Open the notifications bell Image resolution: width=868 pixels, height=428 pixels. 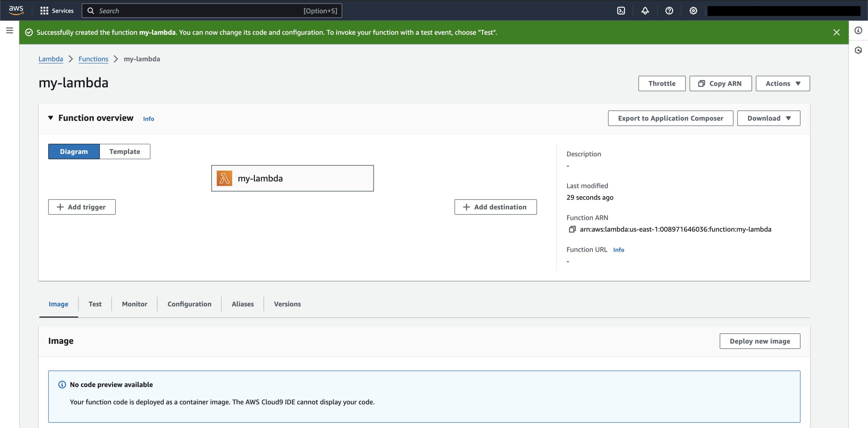pos(645,11)
